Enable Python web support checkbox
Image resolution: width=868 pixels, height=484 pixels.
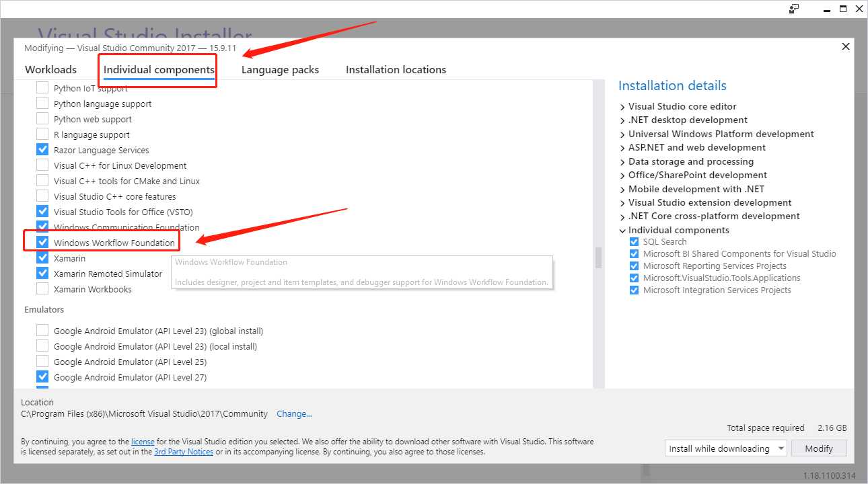point(42,119)
